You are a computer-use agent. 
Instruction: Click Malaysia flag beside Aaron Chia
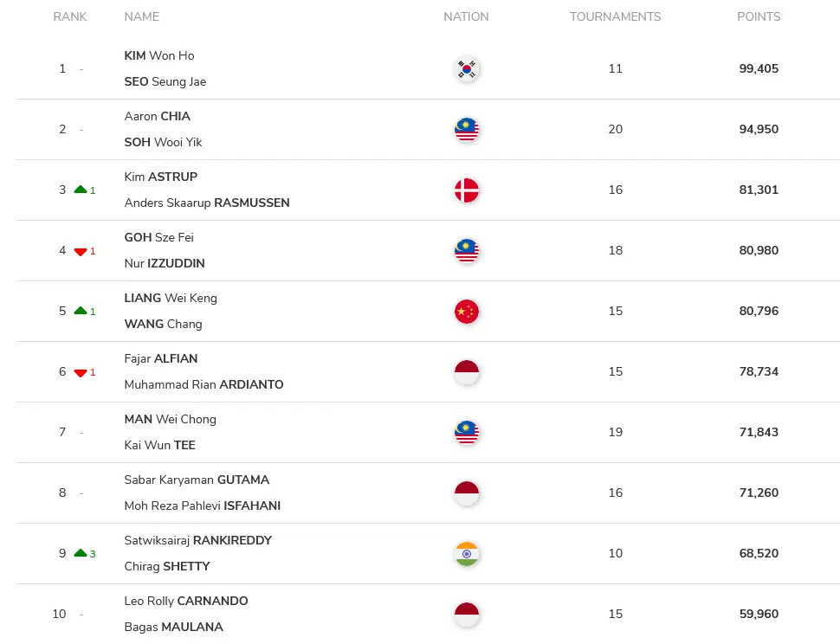466,130
